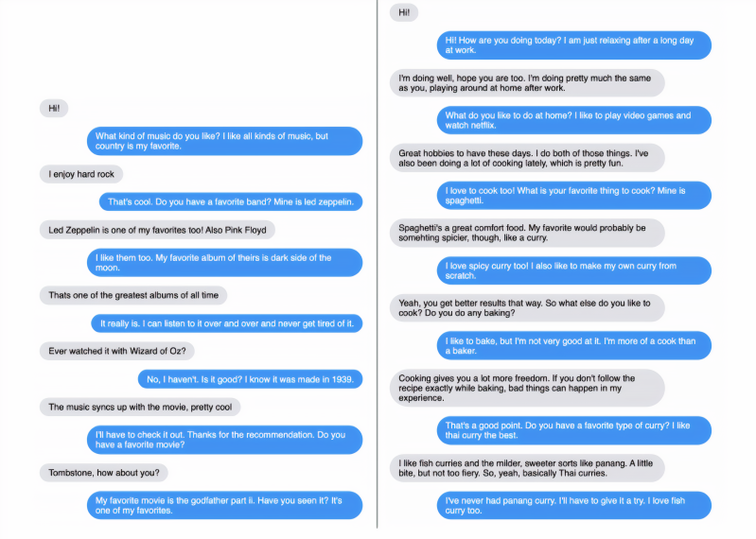Click the "I enjoy hard rock" message
The width and height of the screenshot is (756, 539).
pos(80,174)
